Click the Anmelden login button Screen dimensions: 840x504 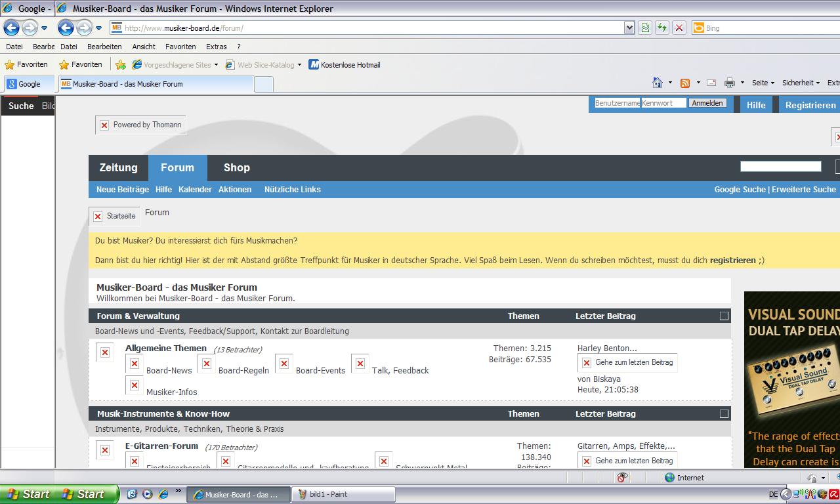tap(707, 103)
